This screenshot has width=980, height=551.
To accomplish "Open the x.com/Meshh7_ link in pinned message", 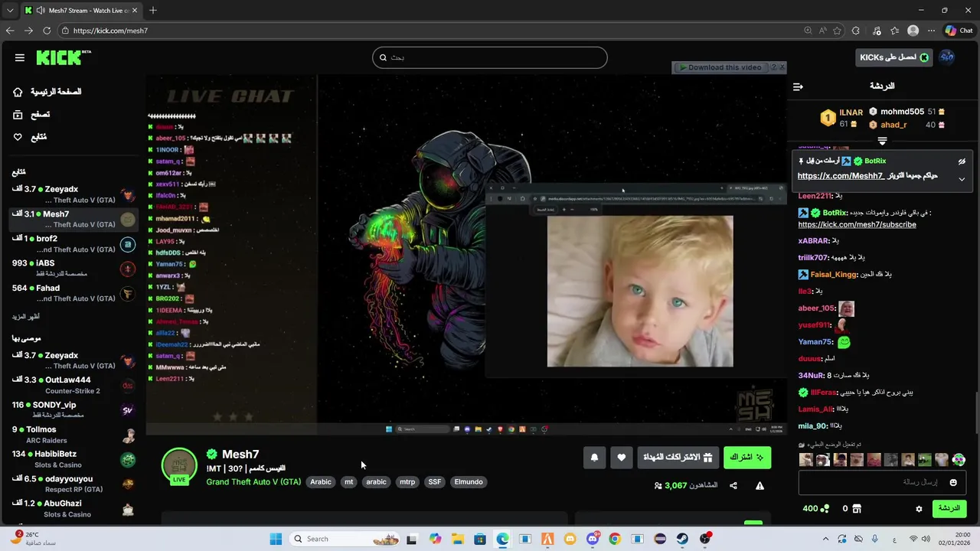I will click(x=841, y=176).
